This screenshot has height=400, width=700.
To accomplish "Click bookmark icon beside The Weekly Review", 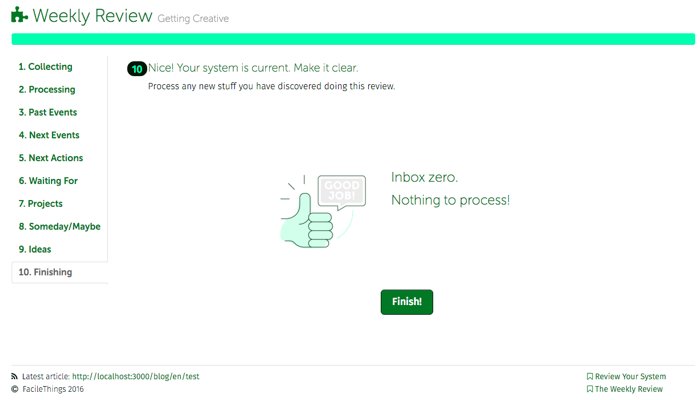I will click(590, 389).
